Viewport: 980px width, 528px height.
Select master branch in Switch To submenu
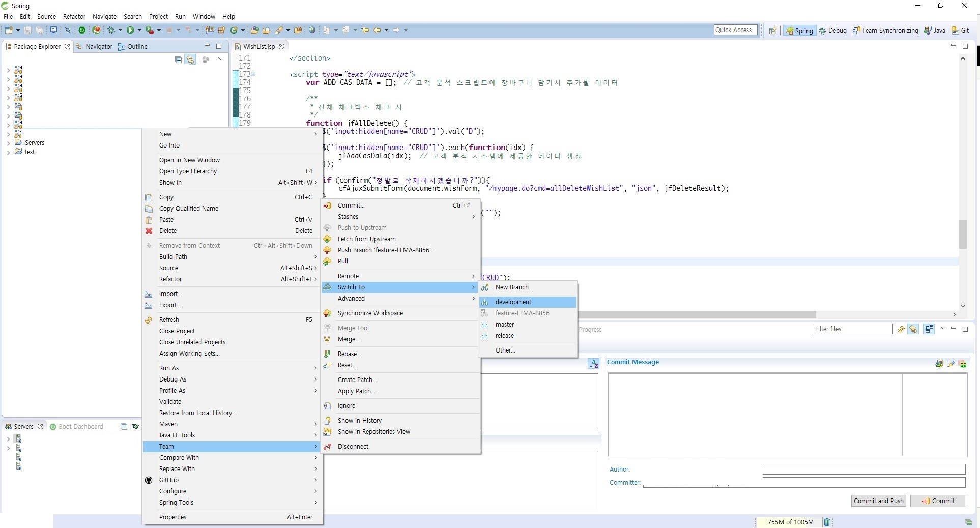[x=528, y=325]
